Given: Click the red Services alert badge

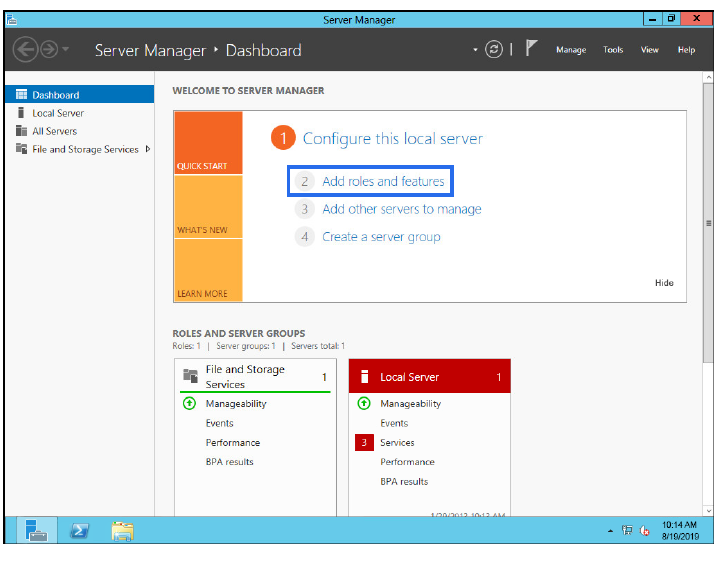Looking at the screenshot, I should (x=364, y=442).
